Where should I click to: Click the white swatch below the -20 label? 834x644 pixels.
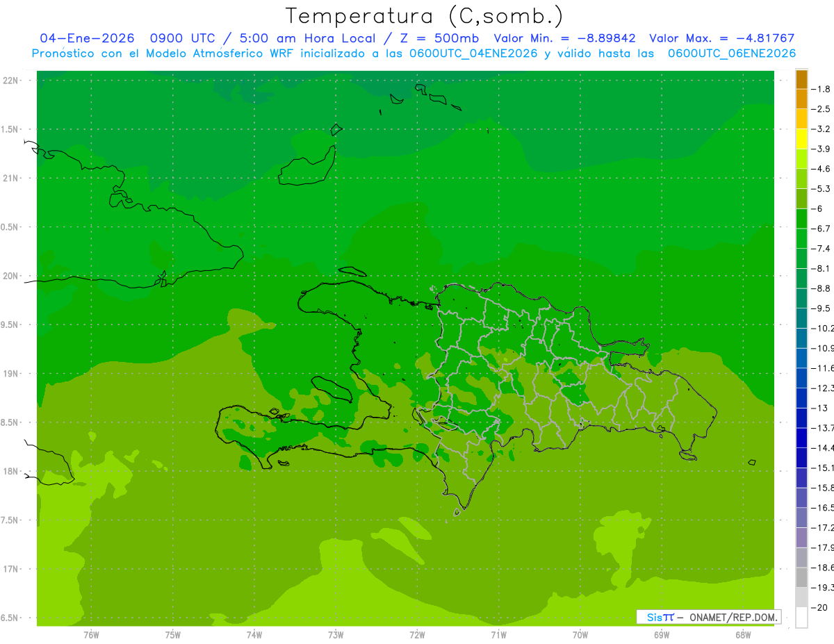pos(801,618)
